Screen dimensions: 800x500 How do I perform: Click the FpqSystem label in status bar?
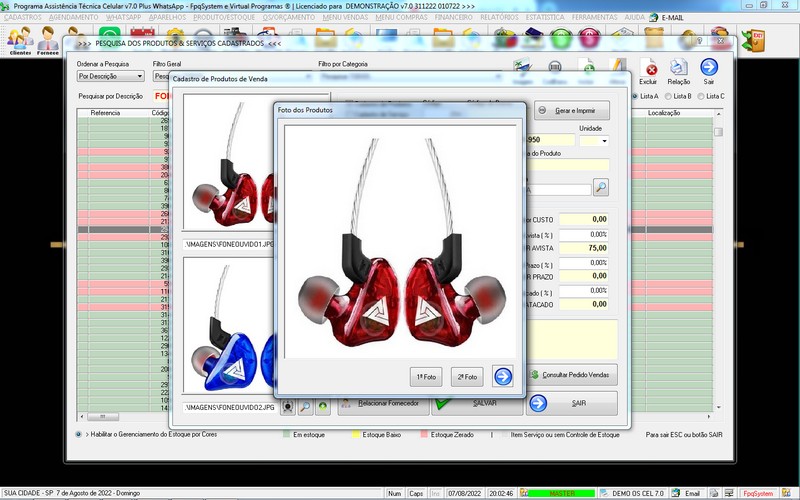(x=758, y=493)
